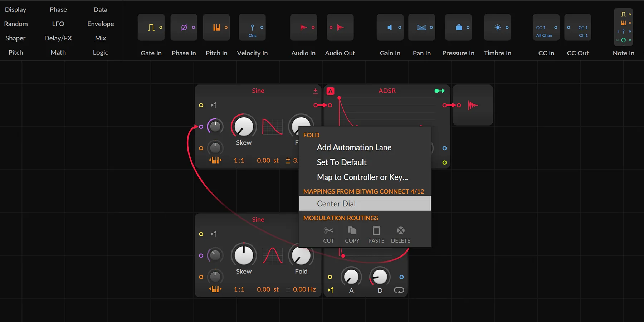Screen dimensions: 644x322
Task: Add a Note In module
Action: (x=623, y=27)
